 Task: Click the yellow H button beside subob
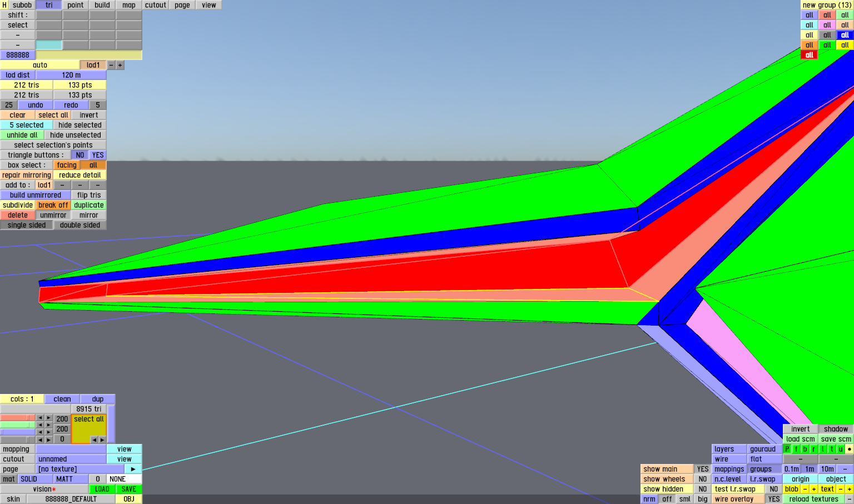point(4,5)
